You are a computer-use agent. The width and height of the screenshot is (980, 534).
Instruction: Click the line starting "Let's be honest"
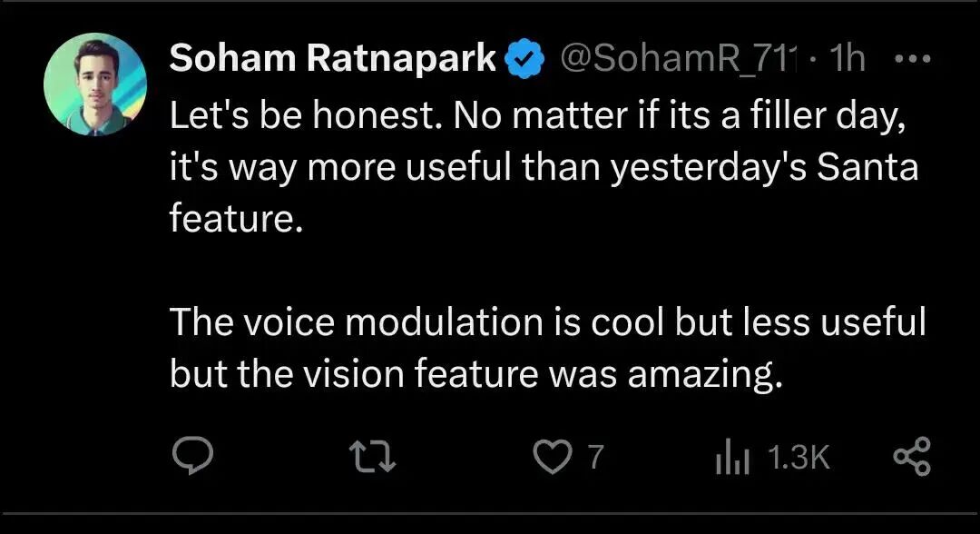pos(539,116)
